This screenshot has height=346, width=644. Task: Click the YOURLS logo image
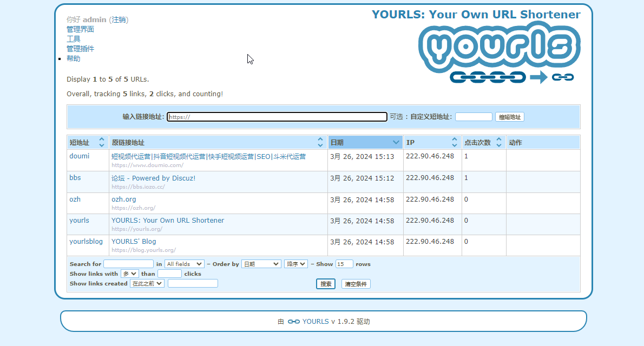(x=499, y=53)
